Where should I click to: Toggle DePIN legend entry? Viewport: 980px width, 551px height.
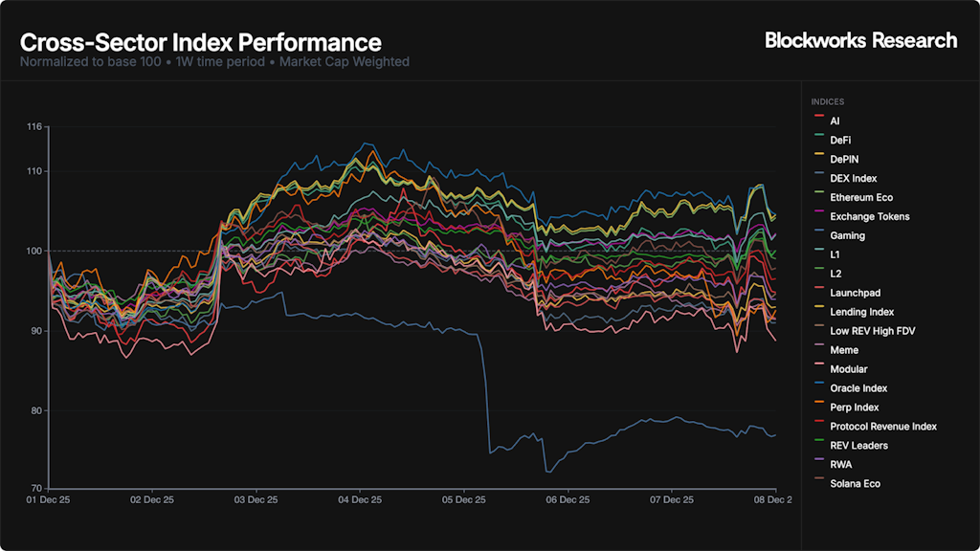(843, 160)
